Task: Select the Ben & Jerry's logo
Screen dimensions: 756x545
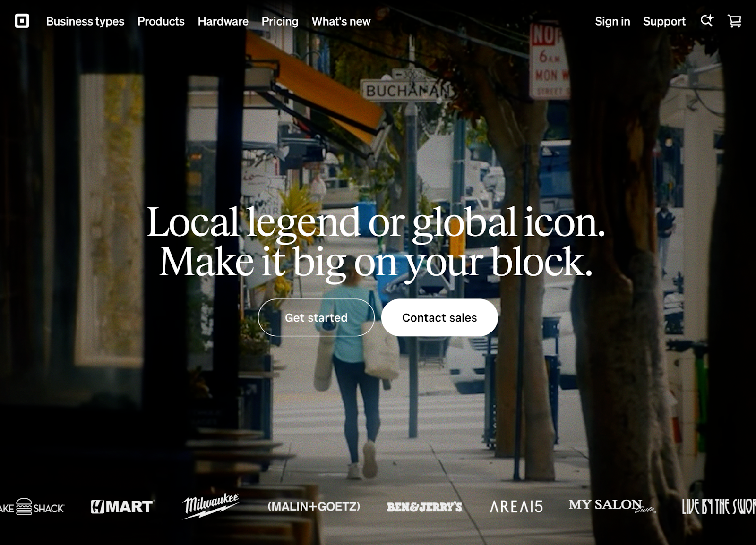Action: coord(424,507)
